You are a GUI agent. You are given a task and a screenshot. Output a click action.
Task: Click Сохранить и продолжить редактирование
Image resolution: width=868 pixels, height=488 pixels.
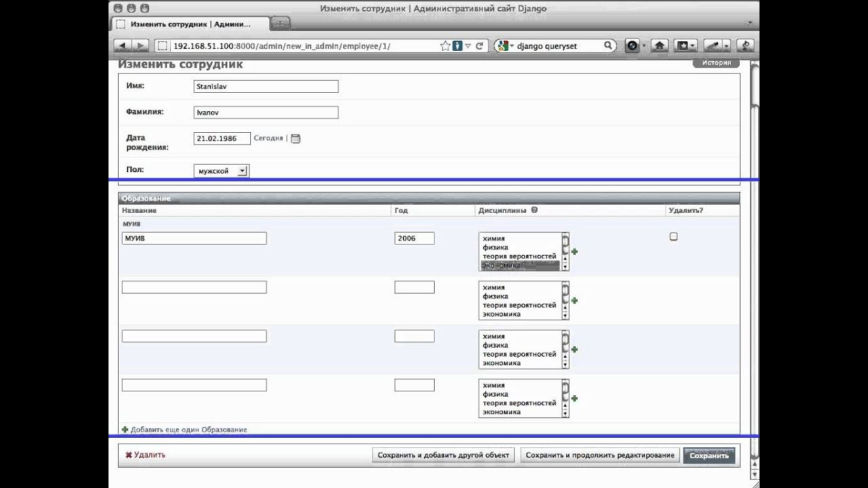click(600, 455)
